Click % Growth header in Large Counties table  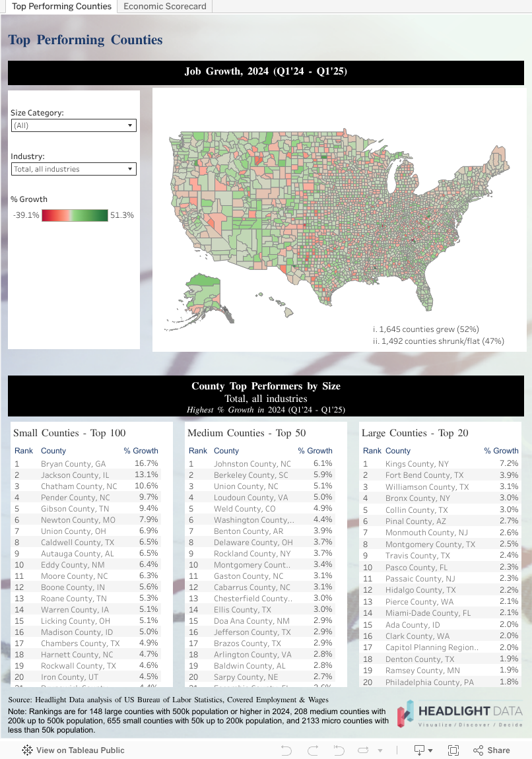501,451
